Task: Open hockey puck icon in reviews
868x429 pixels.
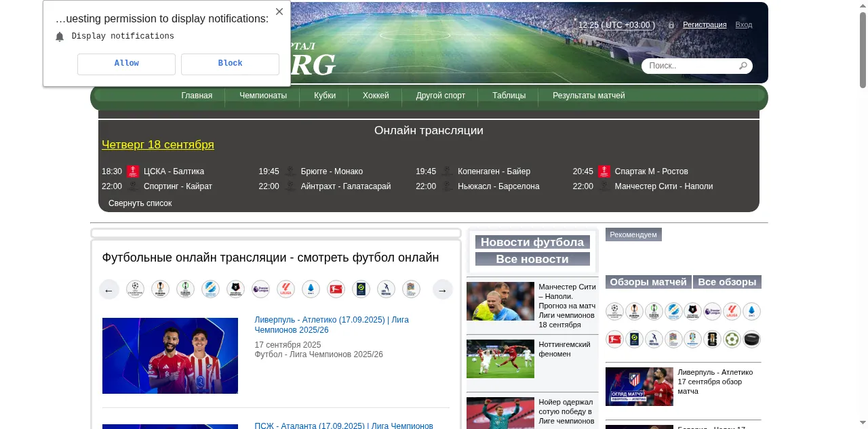Action: 751,340
